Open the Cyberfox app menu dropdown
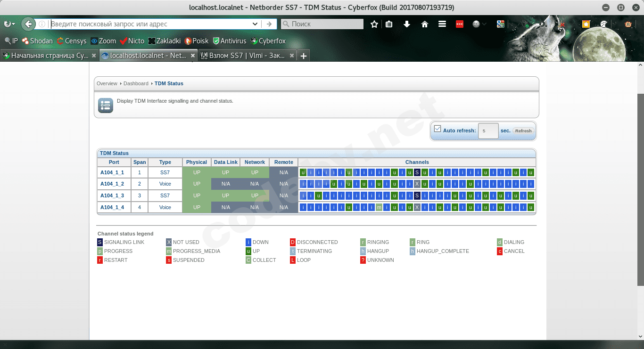 (x=9, y=24)
